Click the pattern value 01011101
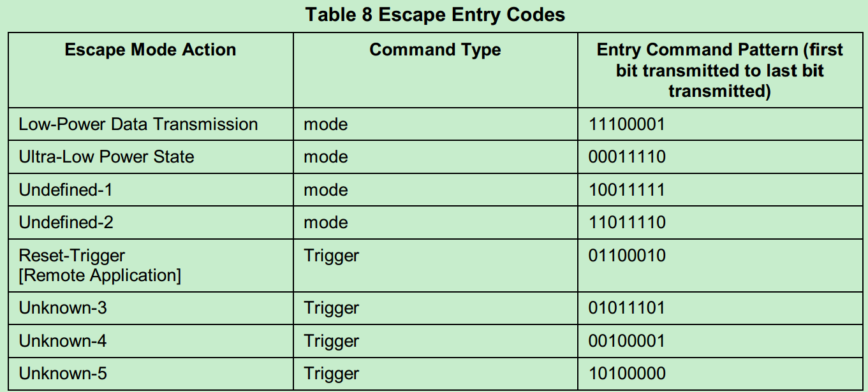Viewport: 868px width, 392px height. pyautogui.click(x=627, y=309)
